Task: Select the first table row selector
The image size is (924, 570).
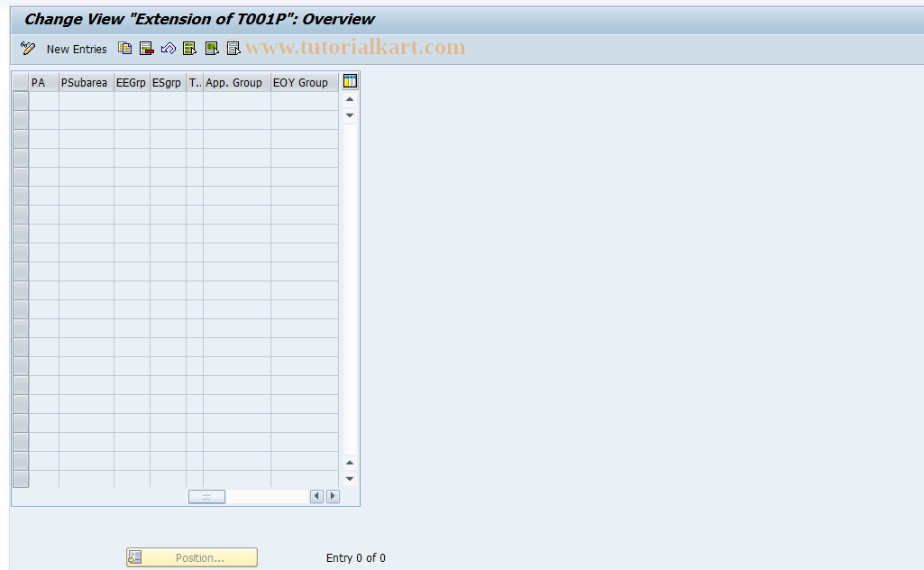Action: click(x=21, y=101)
